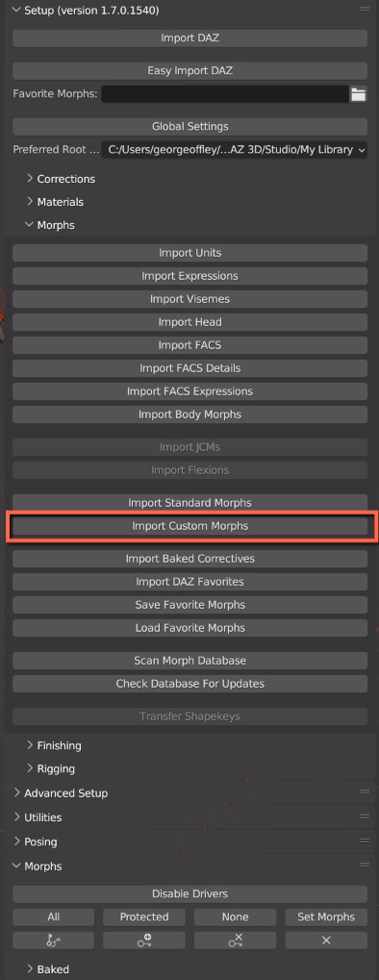Screen dimensions: 379x980
Task: Click the Scan Morph Database button
Action: [x=190, y=661]
